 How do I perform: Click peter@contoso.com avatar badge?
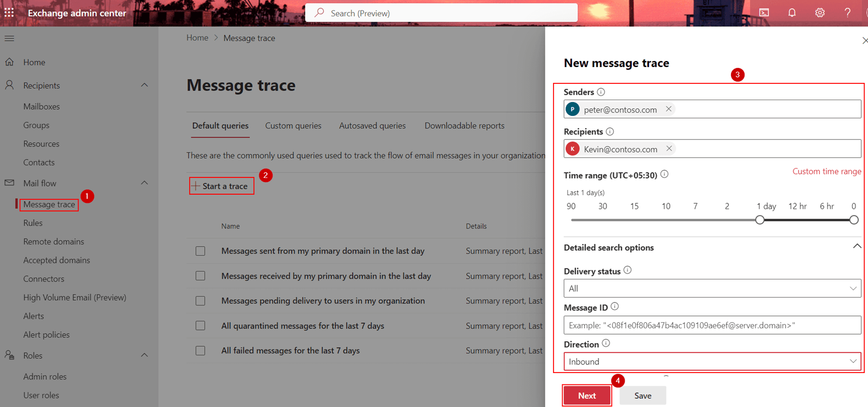(572, 109)
